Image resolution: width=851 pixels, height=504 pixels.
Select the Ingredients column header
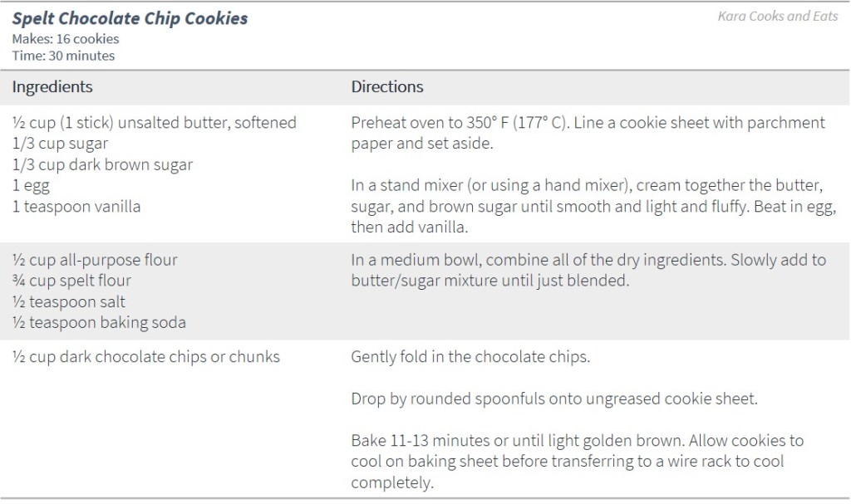tap(52, 87)
